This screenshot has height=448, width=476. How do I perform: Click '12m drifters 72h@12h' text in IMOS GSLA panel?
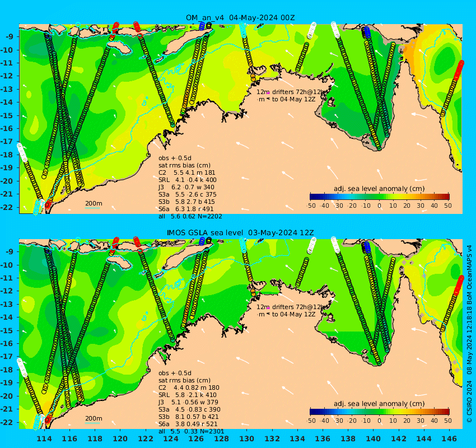click(x=291, y=307)
